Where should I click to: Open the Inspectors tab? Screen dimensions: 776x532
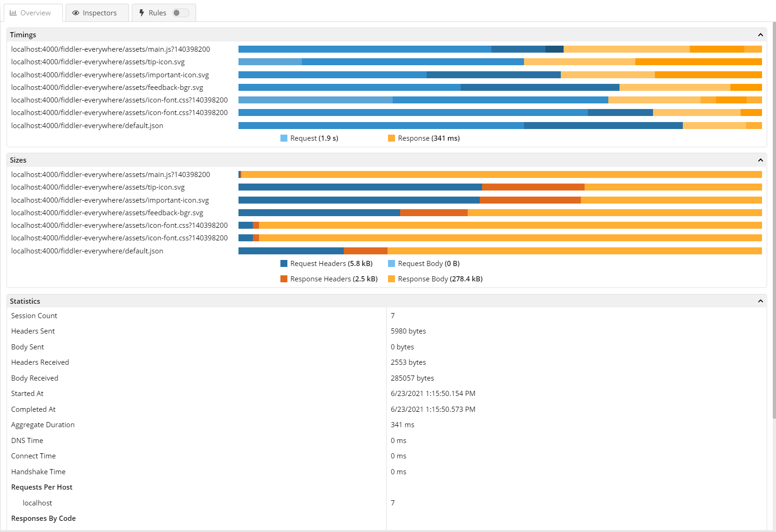point(97,13)
